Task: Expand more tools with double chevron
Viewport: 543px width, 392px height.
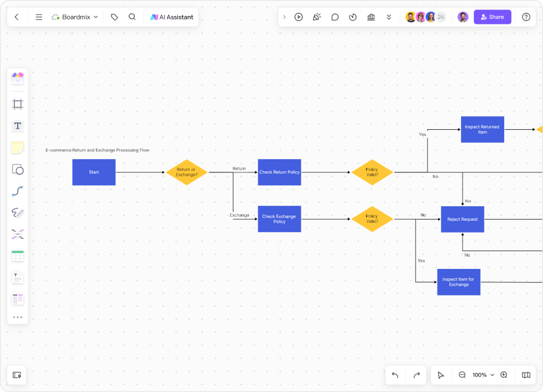Action: (x=389, y=17)
